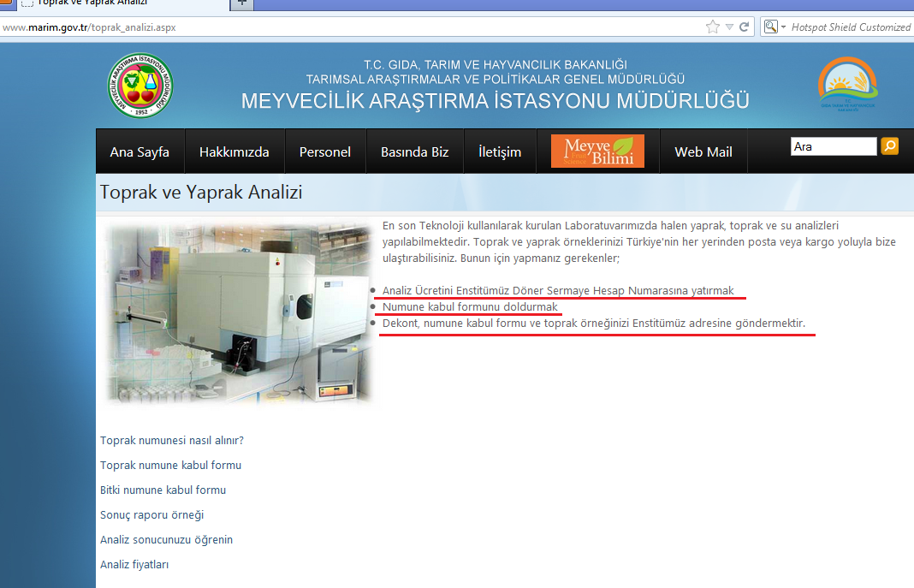View the Sonuç raporu örneği link
This screenshot has width=914, height=588.
click(x=151, y=514)
